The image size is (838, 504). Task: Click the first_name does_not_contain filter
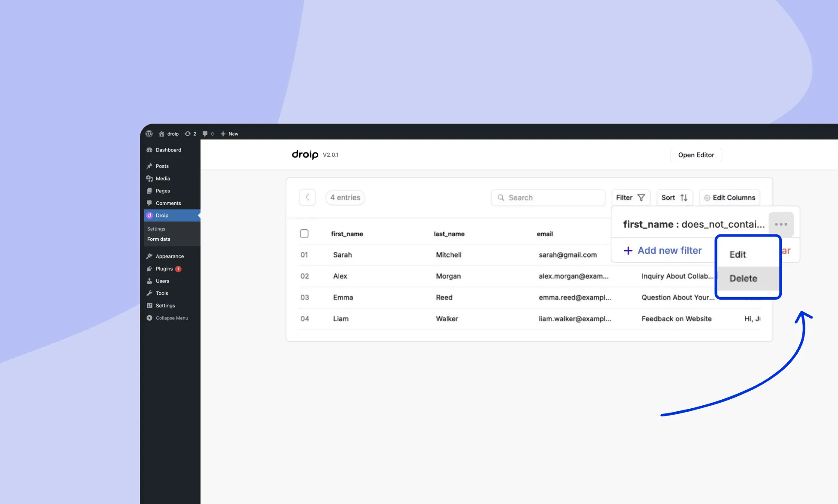tap(694, 224)
